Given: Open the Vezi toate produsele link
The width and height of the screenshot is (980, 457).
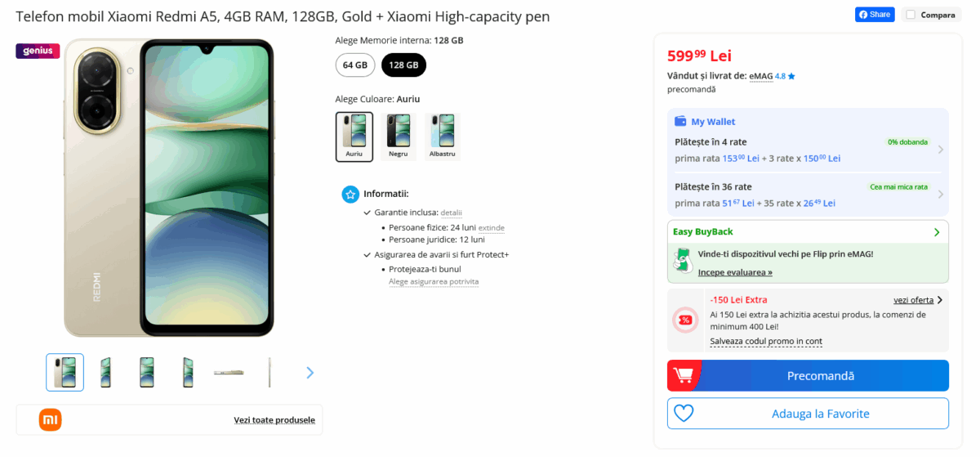Looking at the screenshot, I should (x=274, y=420).
